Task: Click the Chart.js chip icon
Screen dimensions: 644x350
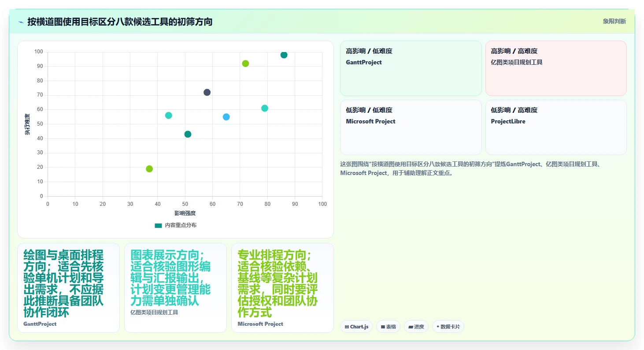Action: pyautogui.click(x=347, y=327)
